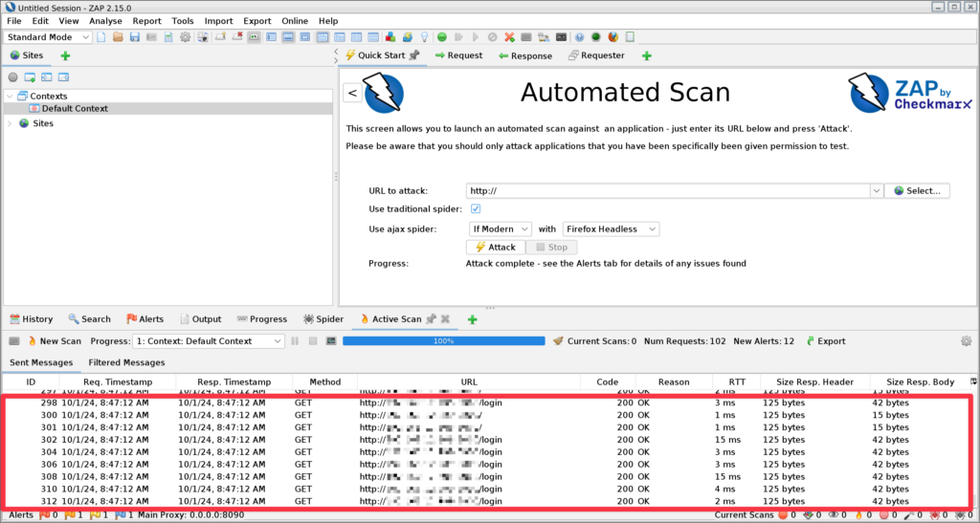This screenshot has height=523, width=980.
Task: Click the light bulb icon in the toolbar
Action: pyautogui.click(x=424, y=37)
